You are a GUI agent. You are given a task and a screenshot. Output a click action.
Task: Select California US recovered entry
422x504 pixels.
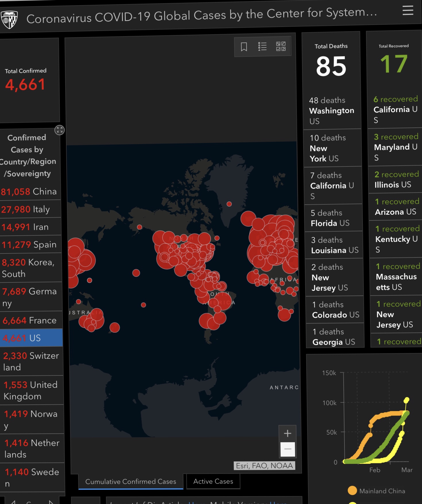395,109
